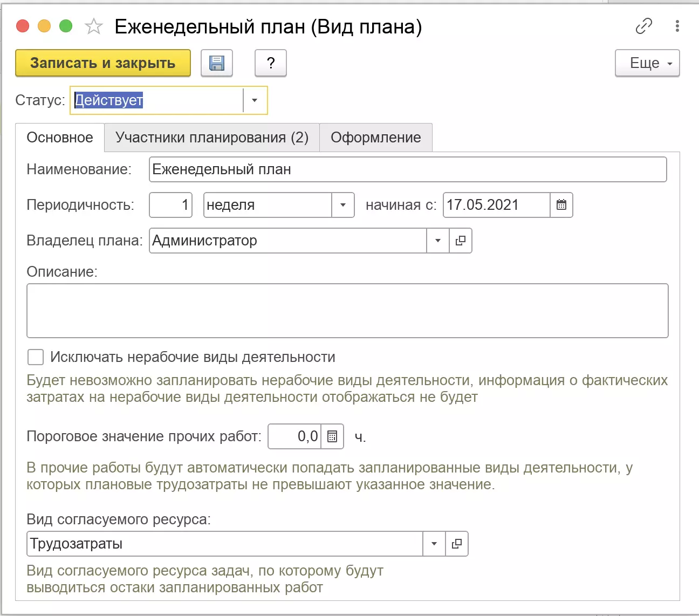The width and height of the screenshot is (699, 616).
Task: Switch to Участники планирования (2) tab
Action: point(211,138)
